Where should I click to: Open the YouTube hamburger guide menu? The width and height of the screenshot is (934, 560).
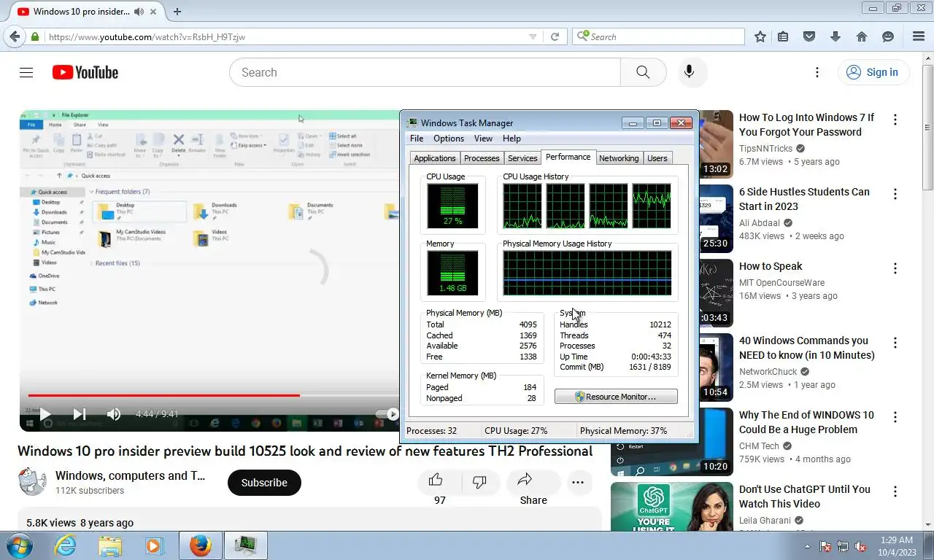tap(26, 72)
